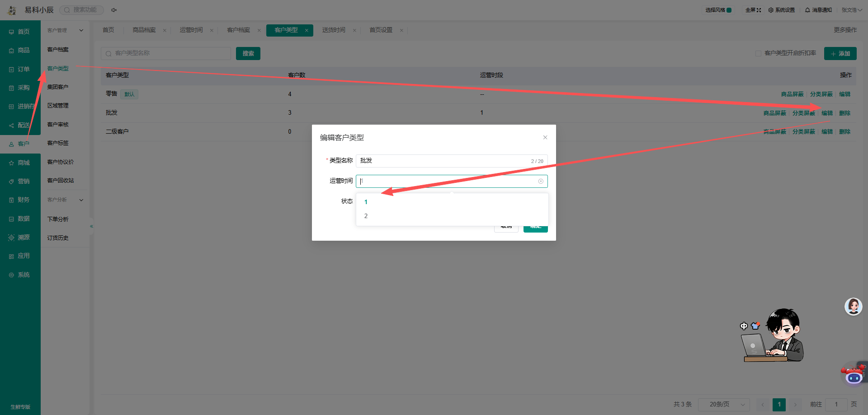This screenshot has height=415, width=868.
Task: Click the 搜索 button
Action: [248, 53]
